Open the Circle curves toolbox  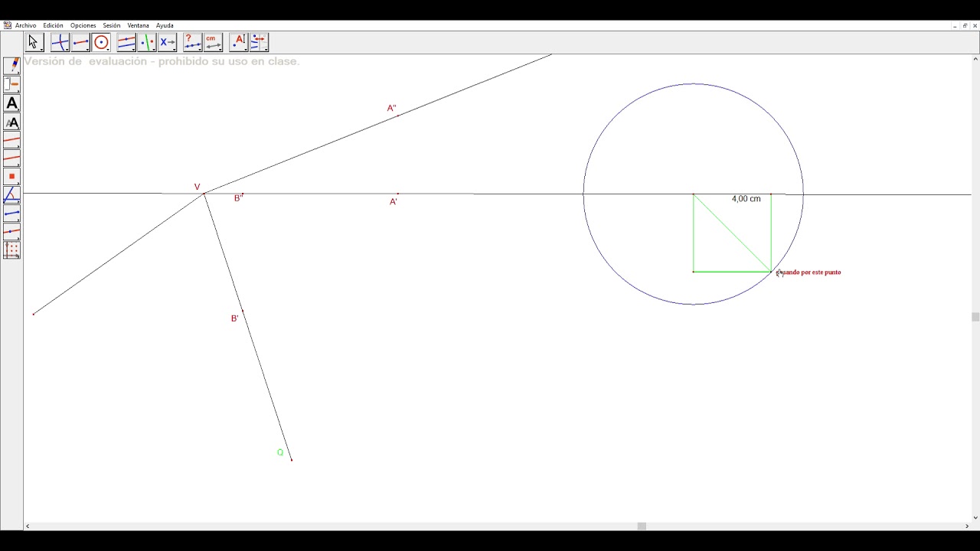101,42
